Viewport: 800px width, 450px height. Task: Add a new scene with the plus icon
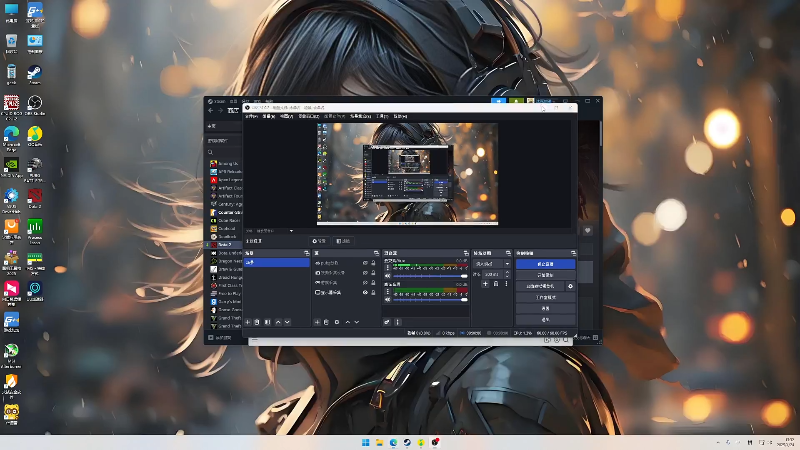pyautogui.click(x=247, y=322)
